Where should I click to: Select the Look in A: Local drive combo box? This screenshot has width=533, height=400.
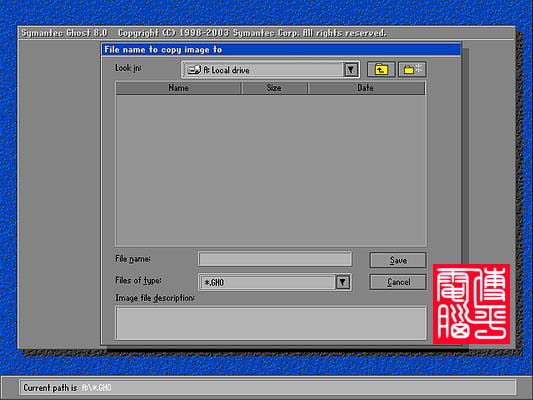[x=271, y=70]
